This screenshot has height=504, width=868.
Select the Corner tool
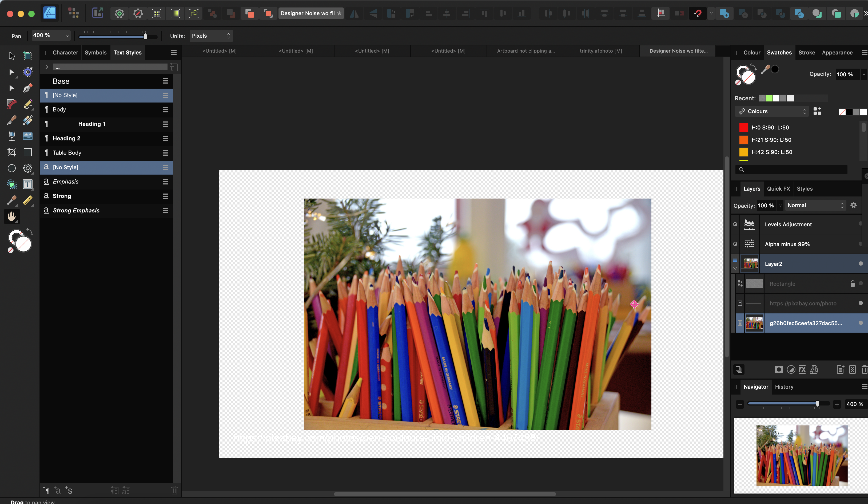point(12,104)
